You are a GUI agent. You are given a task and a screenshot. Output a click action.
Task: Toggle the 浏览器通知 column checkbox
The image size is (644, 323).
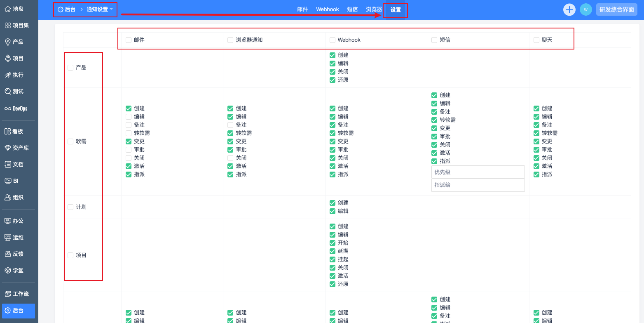[x=230, y=40]
